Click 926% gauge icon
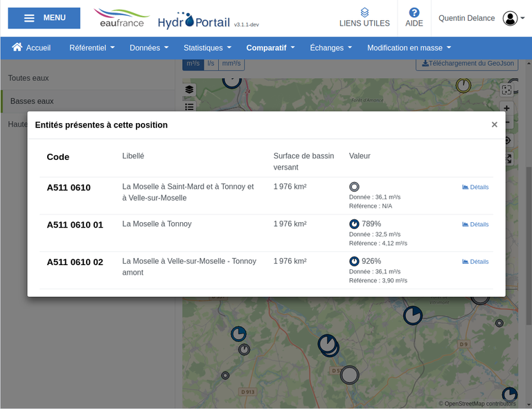 (354, 262)
